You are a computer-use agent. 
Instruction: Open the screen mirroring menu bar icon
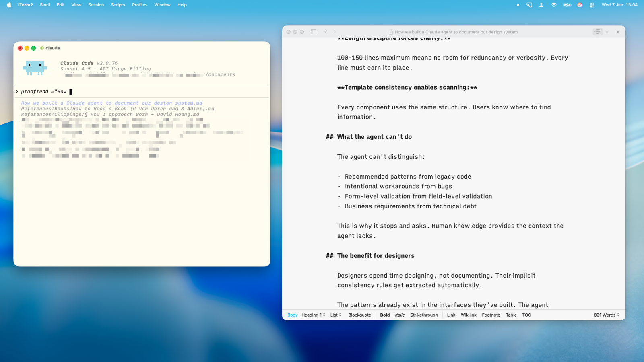click(x=529, y=5)
